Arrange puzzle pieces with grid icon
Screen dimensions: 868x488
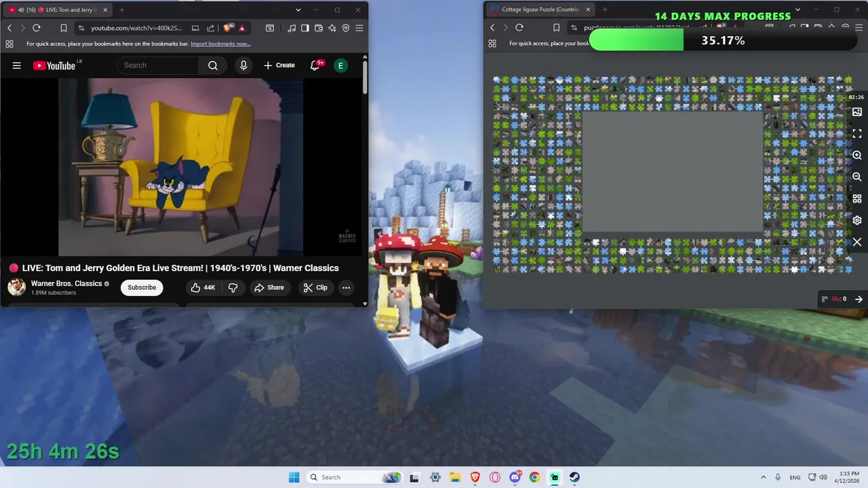tap(857, 199)
